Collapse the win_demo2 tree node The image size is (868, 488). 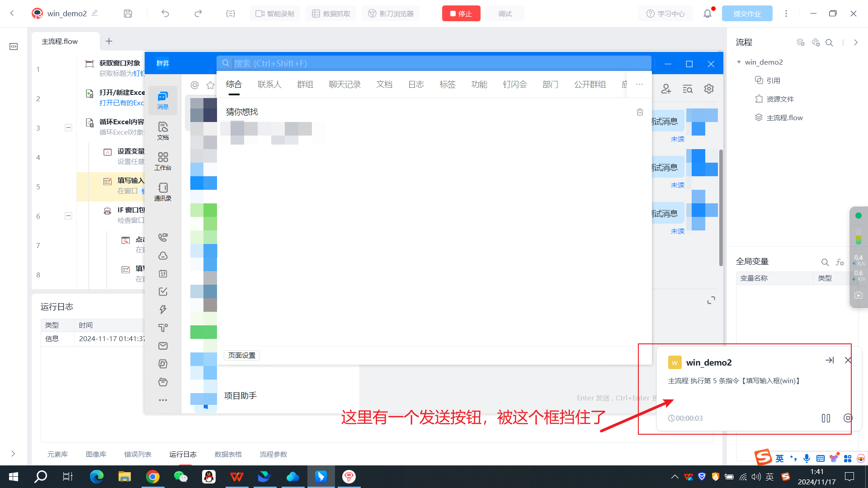pos(739,62)
